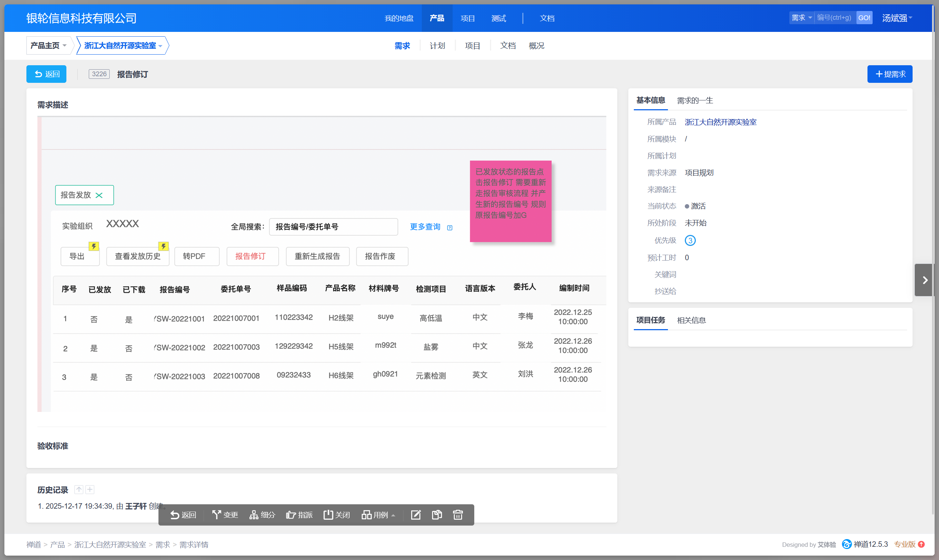Viewport: 939px width, 560px height.
Task: Expand all history with plus toggle
Action: [x=90, y=489]
